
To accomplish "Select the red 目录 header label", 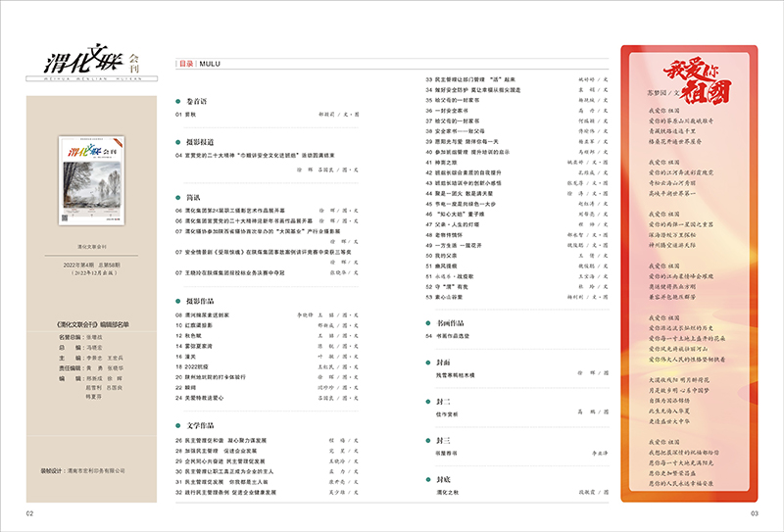I will click(x=185, y=62).
